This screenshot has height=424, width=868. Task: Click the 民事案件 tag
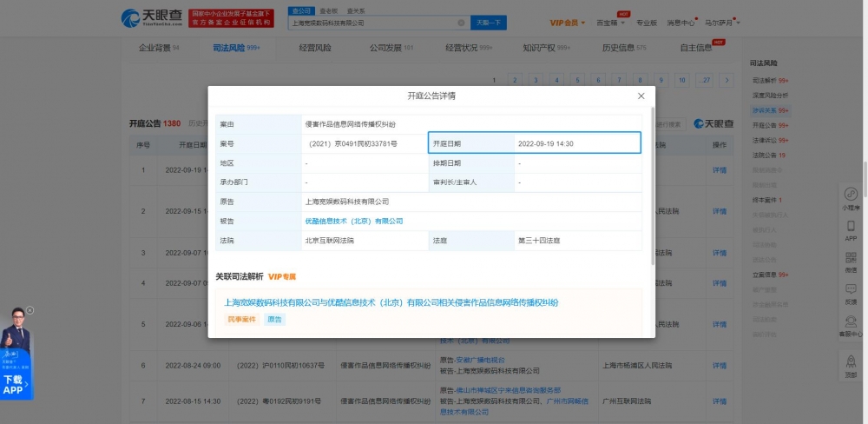click(x=242, y=319)
